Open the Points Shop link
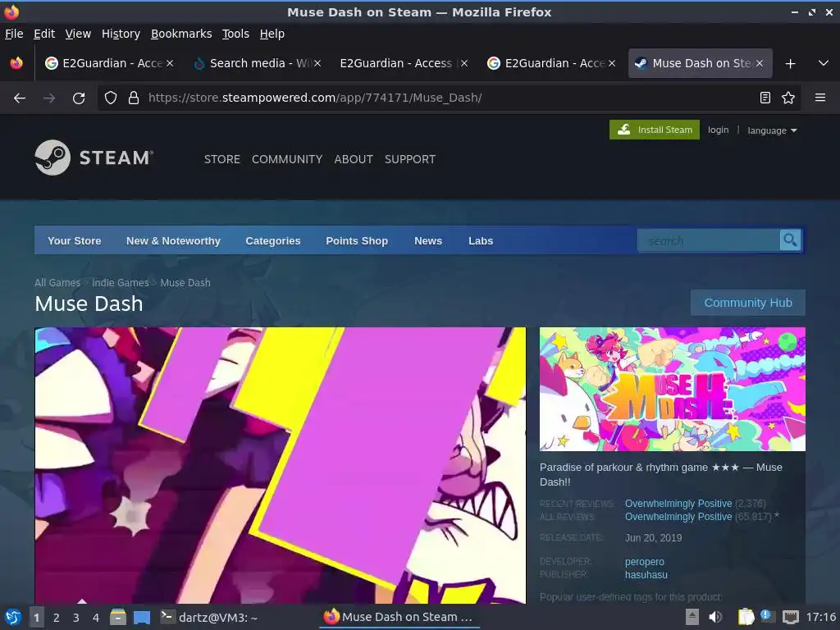Viewport: 840px width, 630px height. (357, 240)
